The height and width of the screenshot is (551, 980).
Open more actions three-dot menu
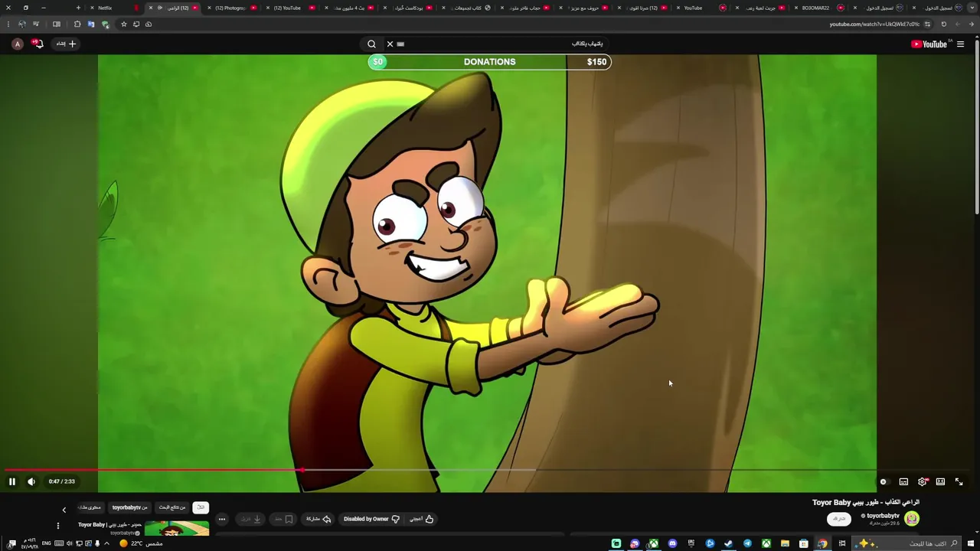222,519
